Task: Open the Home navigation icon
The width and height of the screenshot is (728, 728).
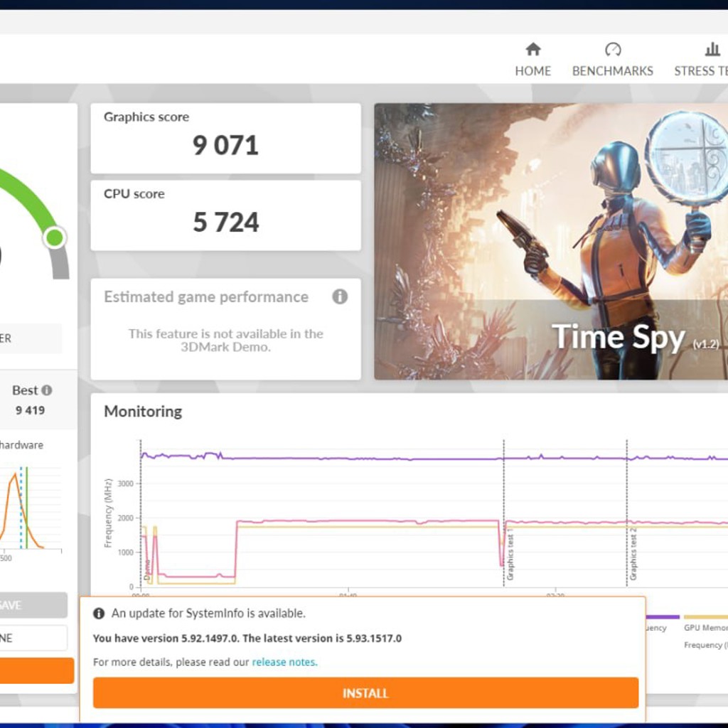Action: tap(532, 49)
